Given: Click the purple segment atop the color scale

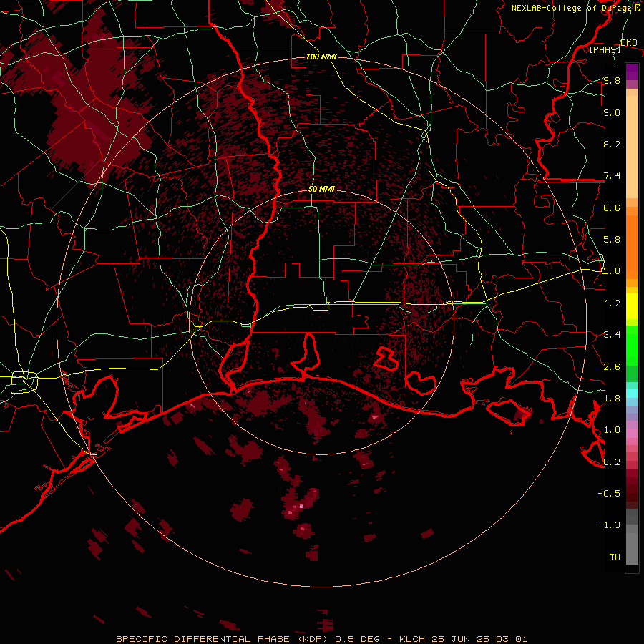Looking at the screenshot, I should (632, 72).
